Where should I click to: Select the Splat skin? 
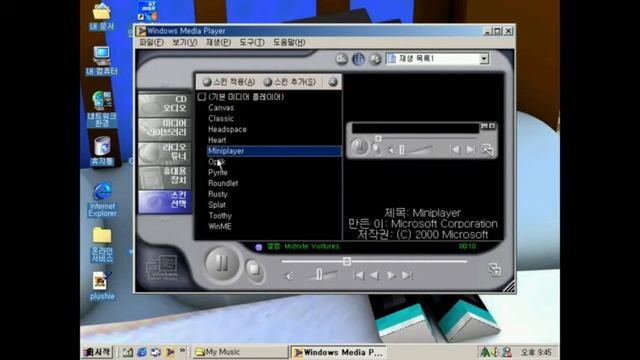pos(216,205)
